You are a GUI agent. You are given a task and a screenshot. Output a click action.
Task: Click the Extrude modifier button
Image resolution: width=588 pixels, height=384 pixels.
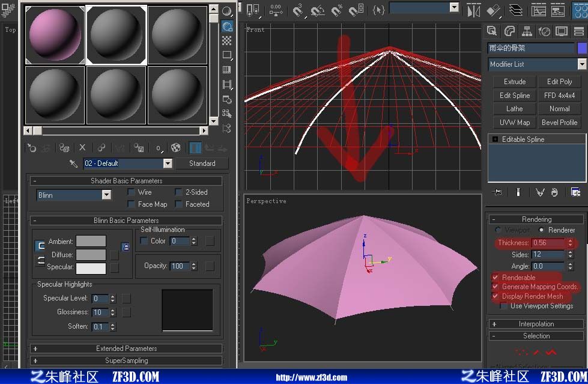515,82
